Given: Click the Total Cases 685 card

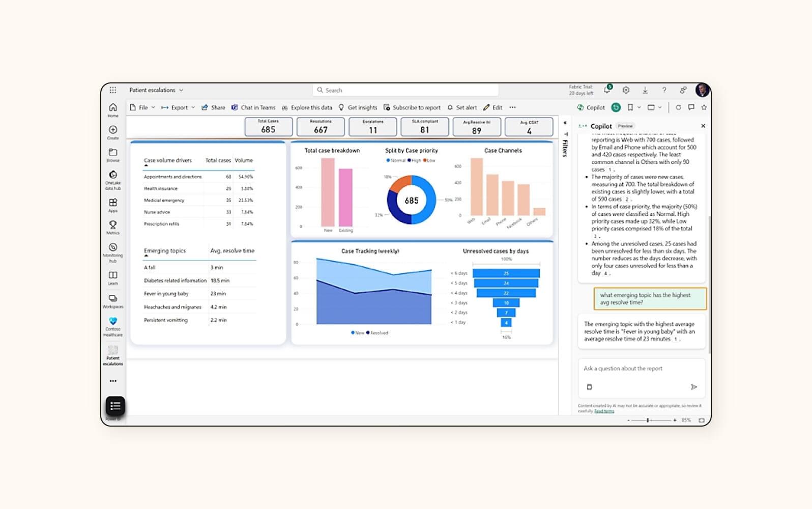Looking at the screenshot, I should click(x=268, y=127).
